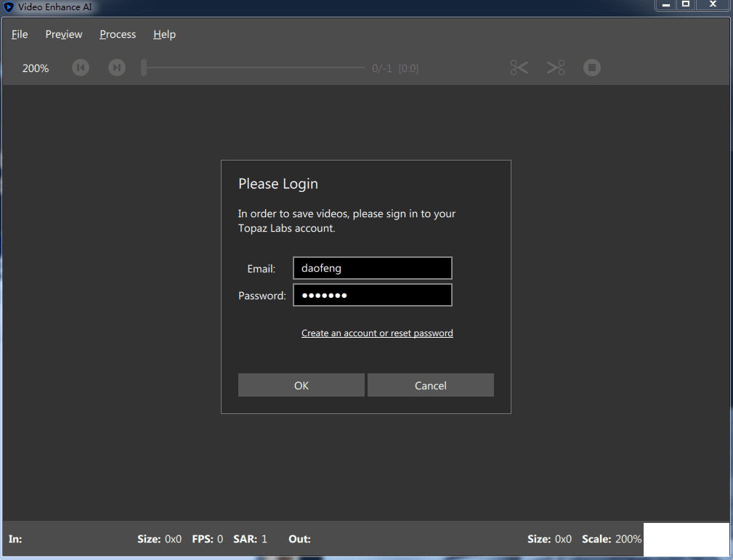Open the Process menu
Image resolution: width=733 pixels, height=560 pixels.
pyautogui.click(x=118, y=34)
